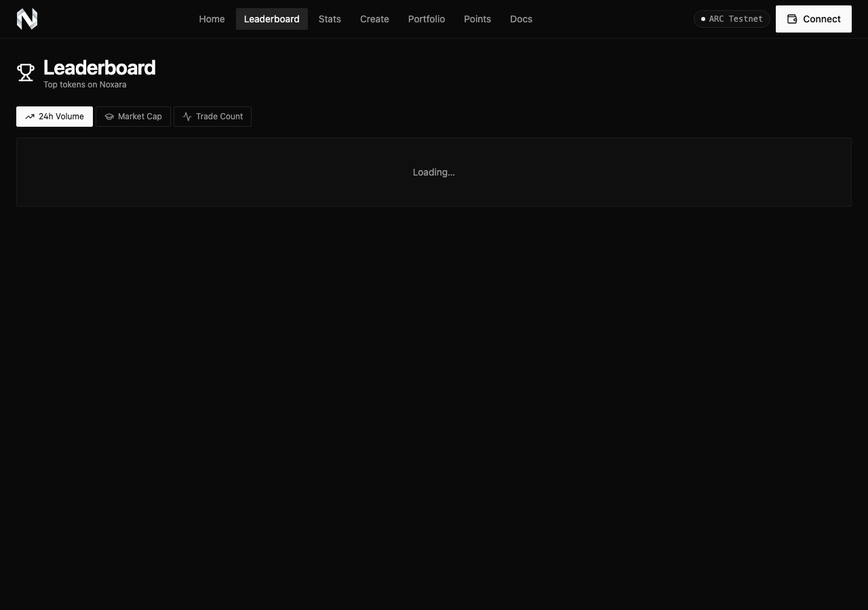Open the Home page
The height and width of the screenshot is (610, 868).
point(212,19)
